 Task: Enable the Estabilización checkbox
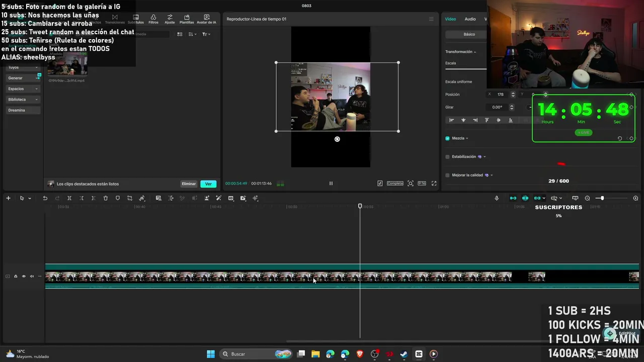point(447,157)
